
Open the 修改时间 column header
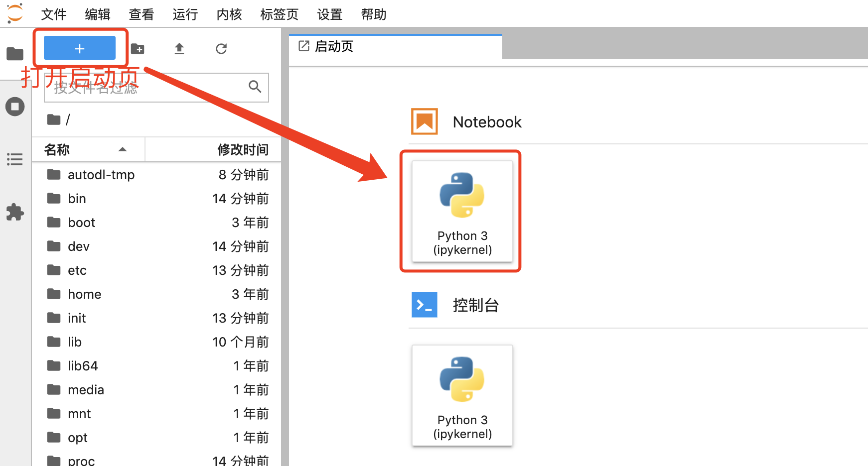pos(243,149)
